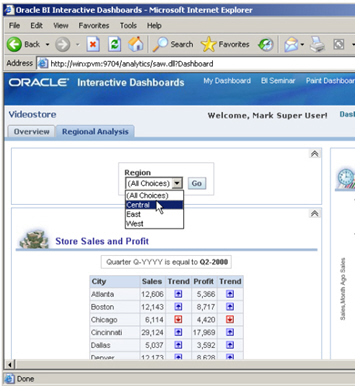The height and width of the screenshot is (391, 361).
Task: Open the Paint Dashboard link
Action: pos(330,81)
